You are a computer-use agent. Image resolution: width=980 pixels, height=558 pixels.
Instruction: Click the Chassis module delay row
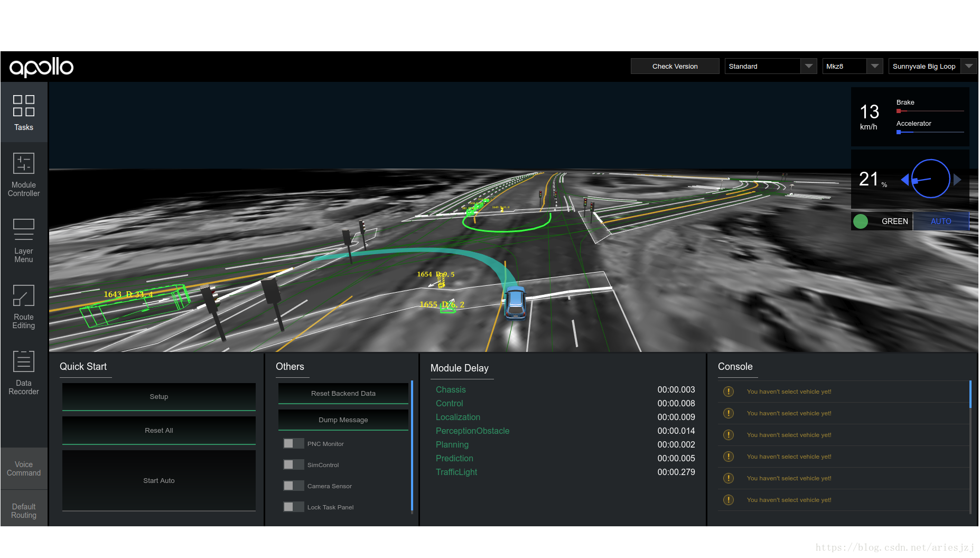click(565, 390)
